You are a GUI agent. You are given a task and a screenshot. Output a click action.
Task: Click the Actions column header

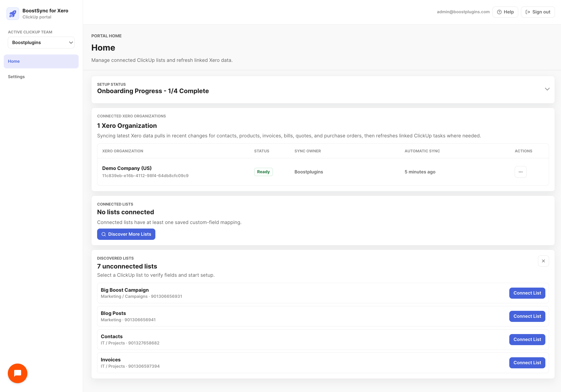[x=523, y=151]
